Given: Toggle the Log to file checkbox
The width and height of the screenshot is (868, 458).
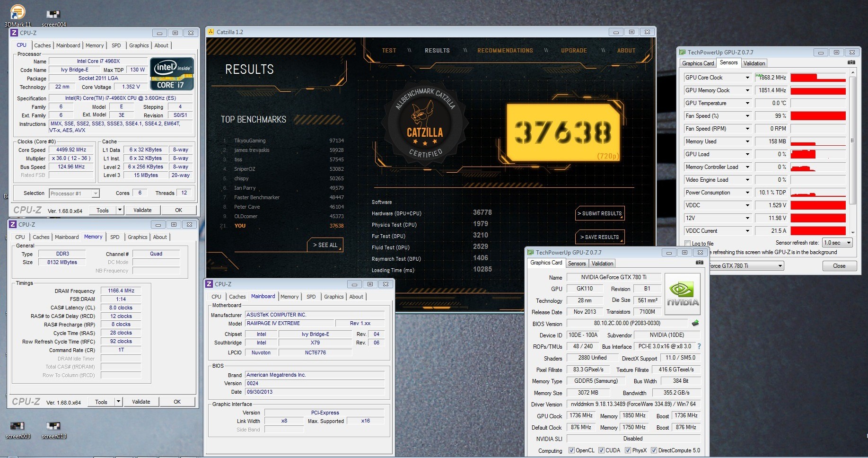Looking at the screenshot, I should [688, 244].
